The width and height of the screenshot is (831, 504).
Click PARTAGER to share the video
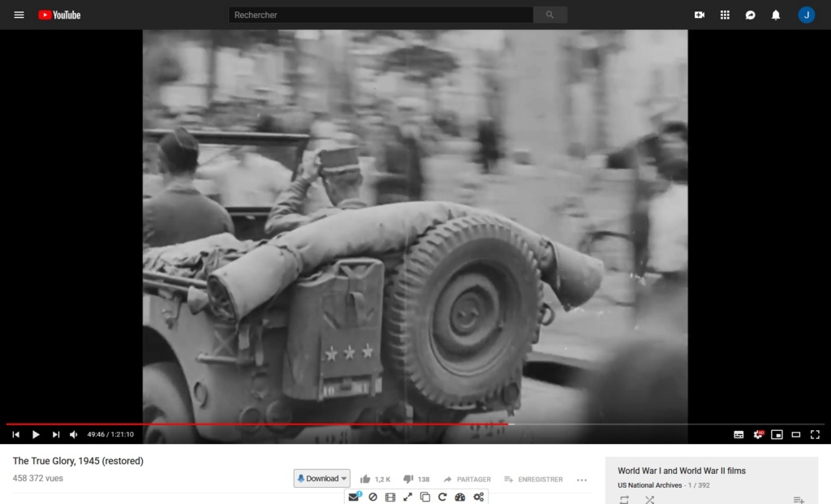tap(467, 479)
